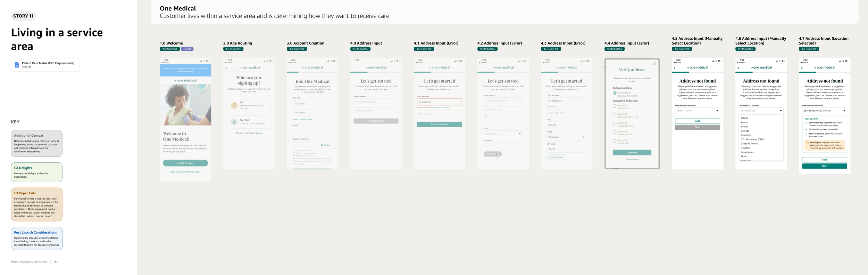Click the back chevron on 2.0 Age Routing screen

click(x=226, y=68)
